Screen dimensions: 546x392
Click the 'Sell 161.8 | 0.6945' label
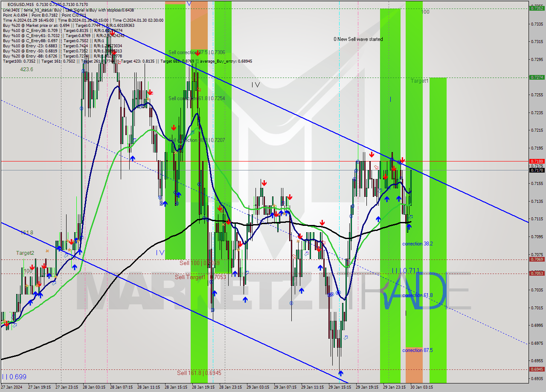(x=199, y=373)
